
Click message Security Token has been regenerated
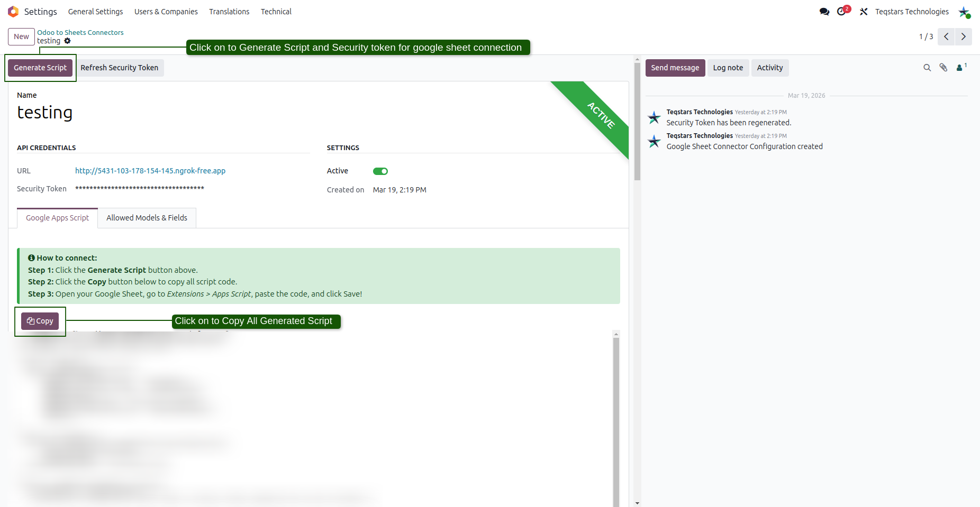point(729,123)
